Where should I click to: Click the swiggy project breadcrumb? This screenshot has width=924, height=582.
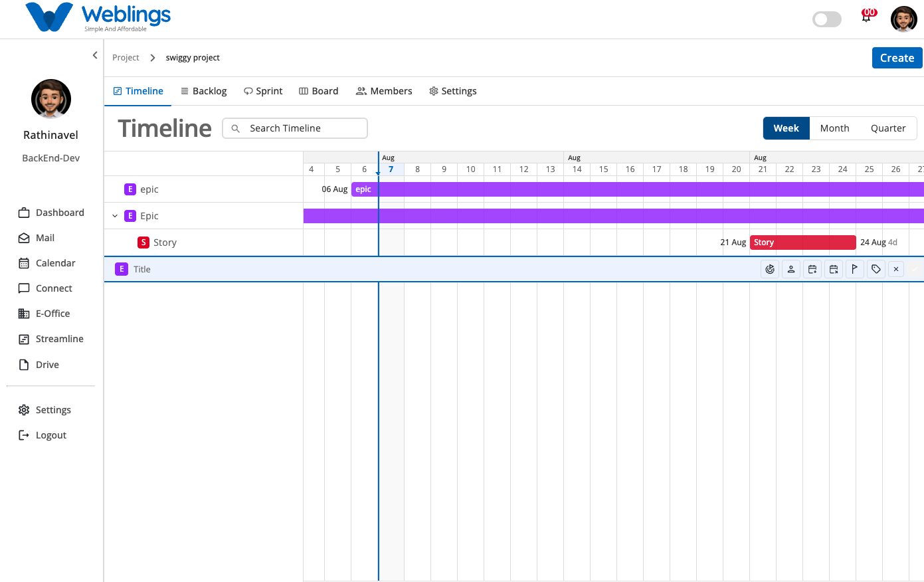point(193,58)
